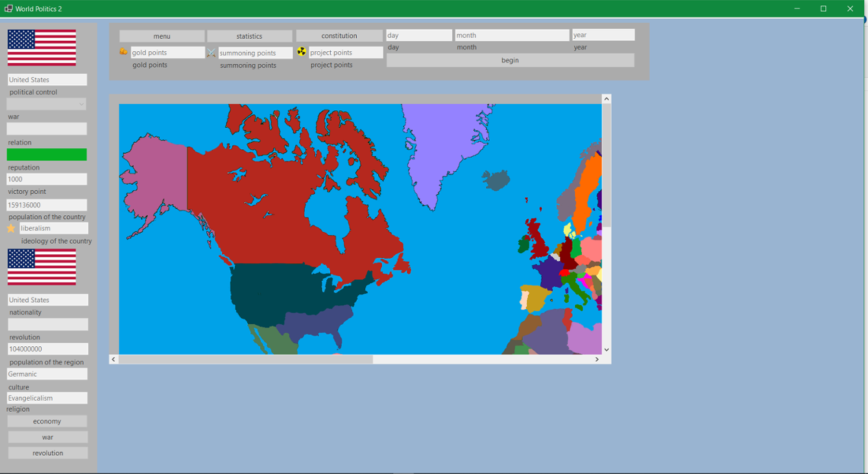The height and width of the screenshot is (474, 868).
Task: Click the gold points coin icon
Action: click(123, 52)
